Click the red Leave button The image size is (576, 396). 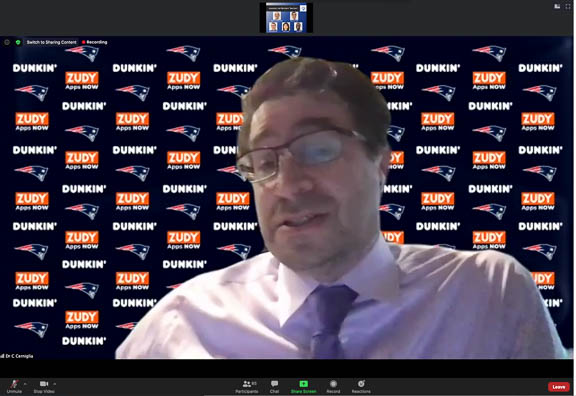click(x=558, y=387)
